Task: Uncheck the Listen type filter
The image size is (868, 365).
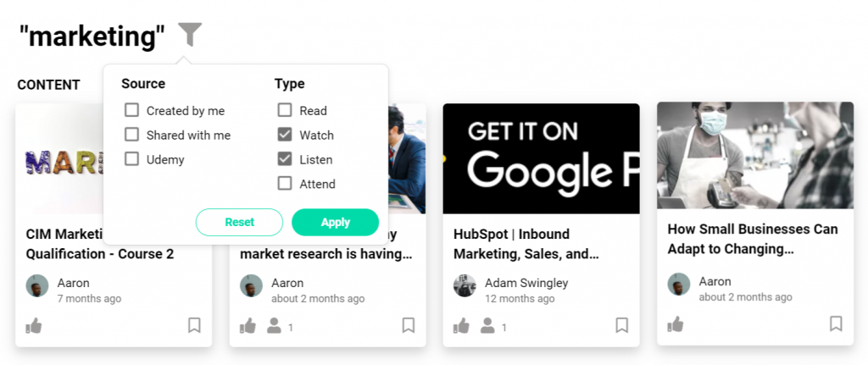Action: click(x=285, y=159)
